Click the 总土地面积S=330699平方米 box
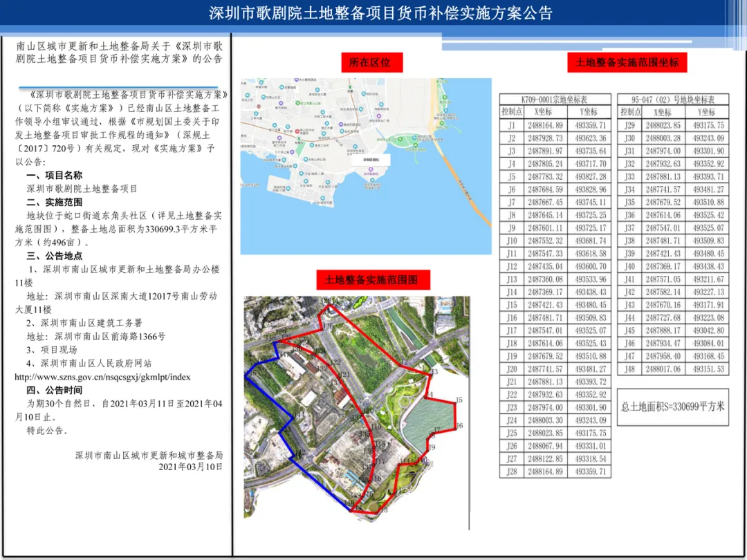Viewport: 747px width, 560px height. pyautogui.click(x=672, y=407)
